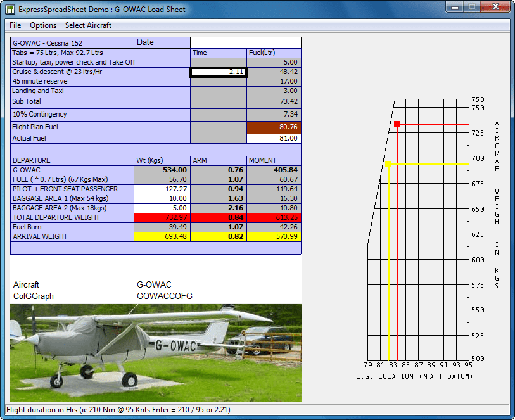Open the File menu

click(x=15, y=25)
